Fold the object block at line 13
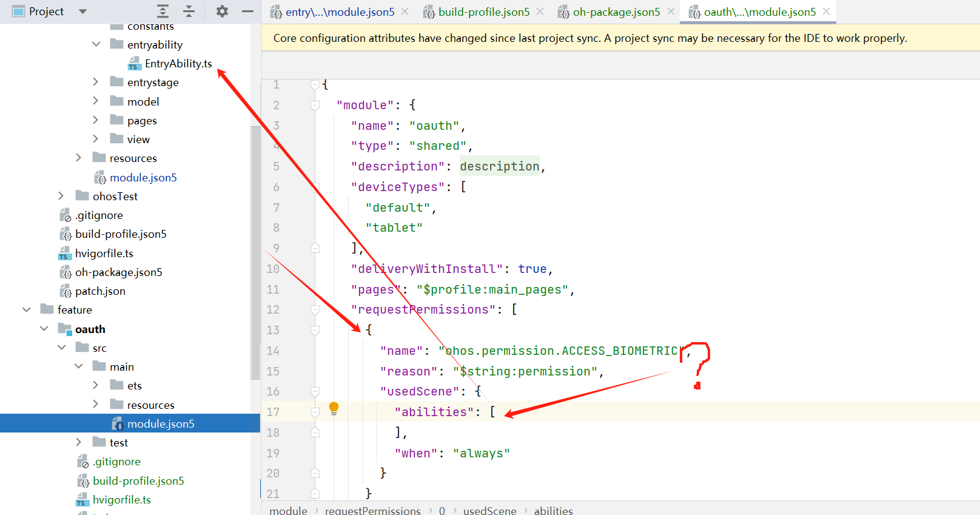The image size is (980, 515). coord(315,331)
